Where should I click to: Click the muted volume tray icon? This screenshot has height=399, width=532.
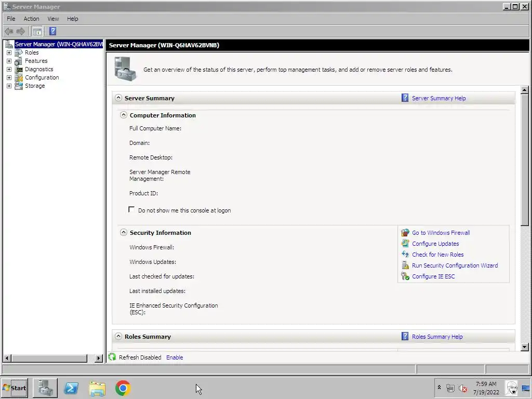tap(462, 388)
